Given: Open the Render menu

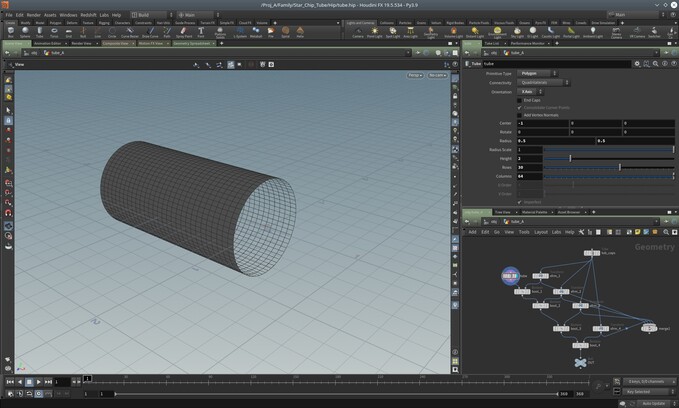Looking at the screenshot, I should pos(33,15).
